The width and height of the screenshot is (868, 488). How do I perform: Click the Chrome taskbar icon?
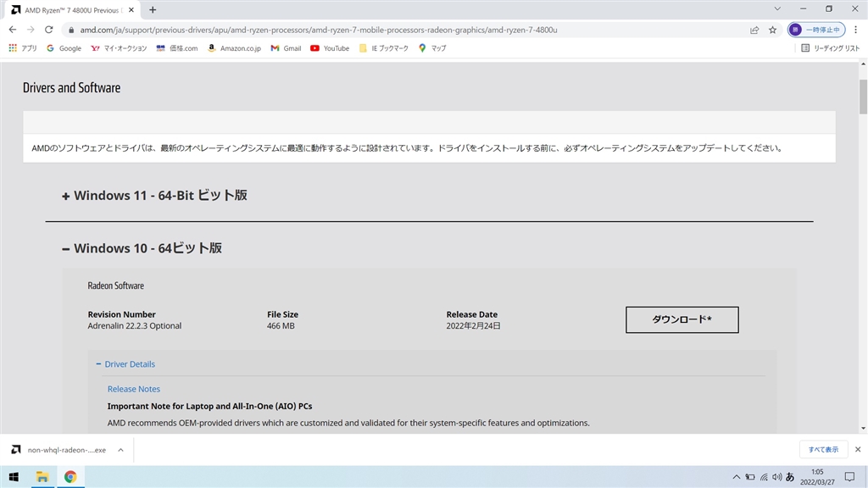[x=70, y=477]
